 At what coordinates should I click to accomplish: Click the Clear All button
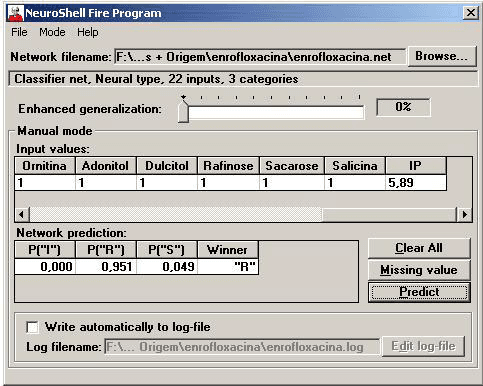pos(419,248)
